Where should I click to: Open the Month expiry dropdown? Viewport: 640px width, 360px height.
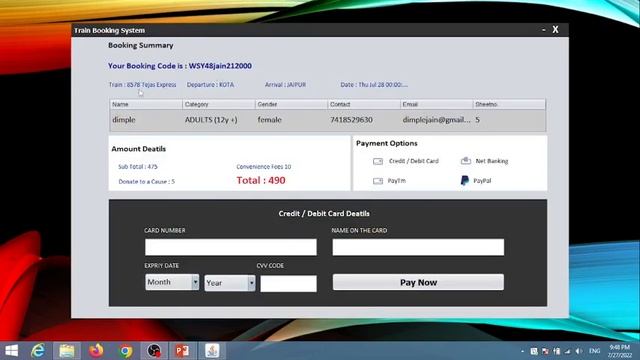(x=172, y=282)
